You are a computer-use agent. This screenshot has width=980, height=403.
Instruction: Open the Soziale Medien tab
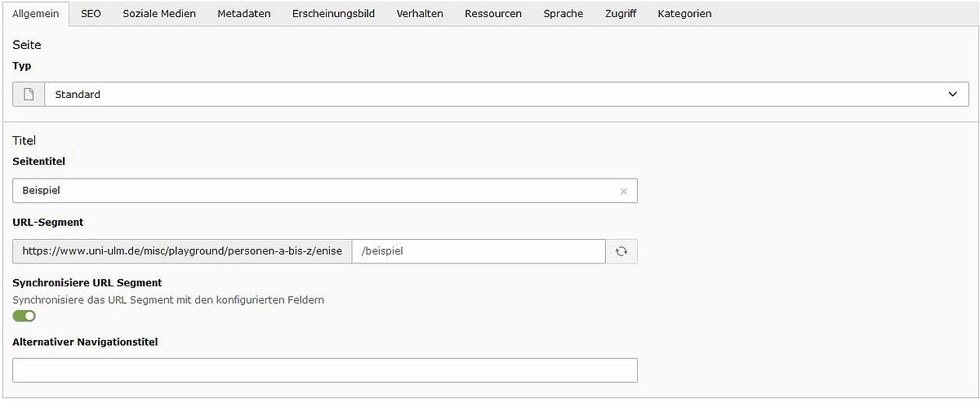(x=159, y=14)
